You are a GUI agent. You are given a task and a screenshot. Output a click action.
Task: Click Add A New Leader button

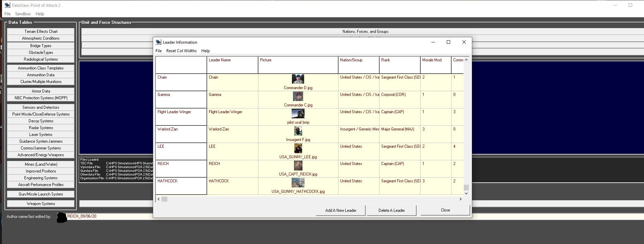(x=341, y=210)
